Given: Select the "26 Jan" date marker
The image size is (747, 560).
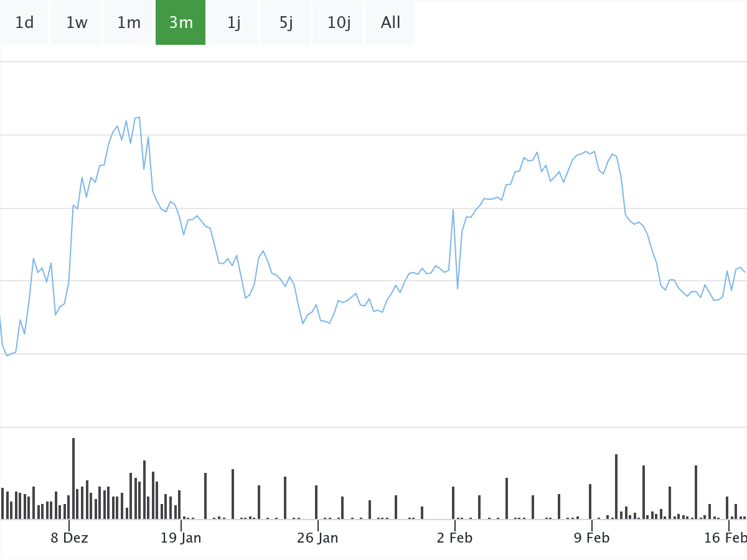Looking at the screenshot, I should [x=317, y=538].
